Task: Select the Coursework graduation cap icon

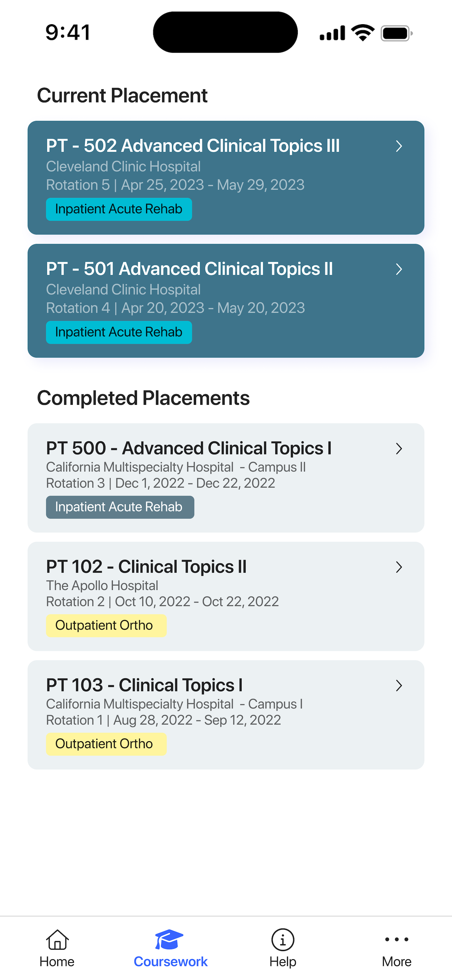Action: [169, 939]
